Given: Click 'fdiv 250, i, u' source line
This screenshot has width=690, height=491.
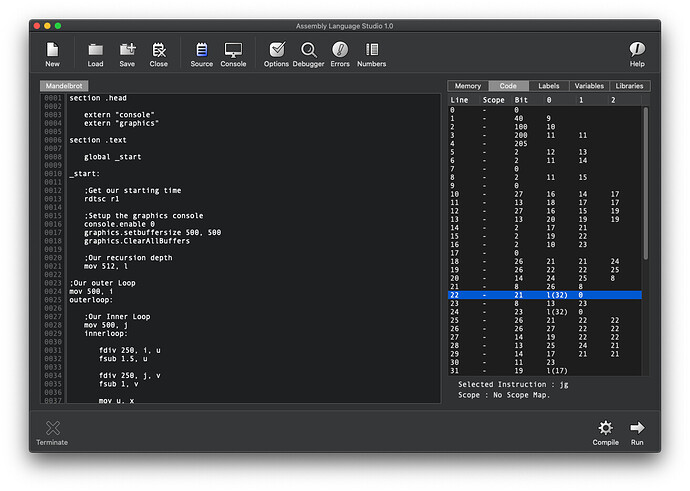Looking at the screenshot, I should pos(130,350).
